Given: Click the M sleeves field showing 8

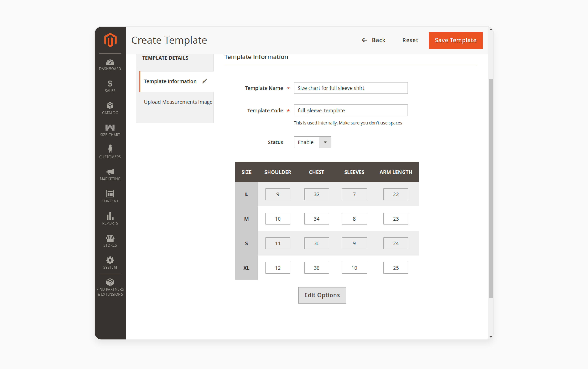Looking at the screenshot, I should pos(354,218).
